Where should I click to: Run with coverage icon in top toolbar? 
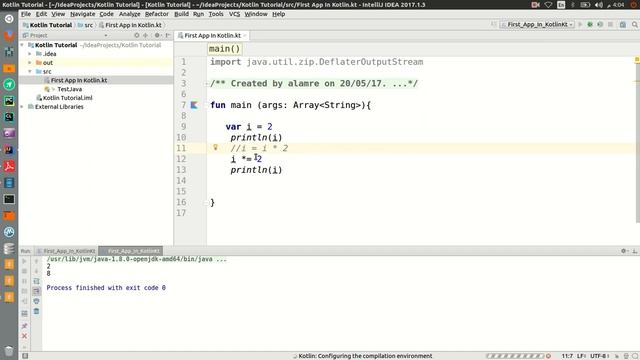(x=600, y=24)
